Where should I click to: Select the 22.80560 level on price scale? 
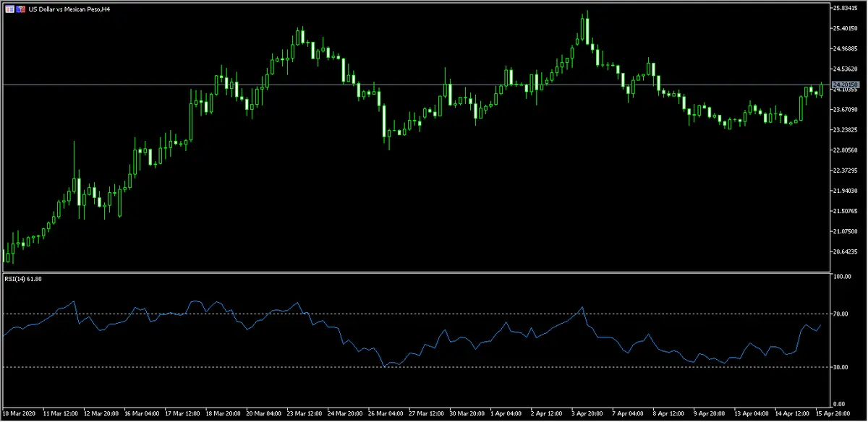[845, 150]
